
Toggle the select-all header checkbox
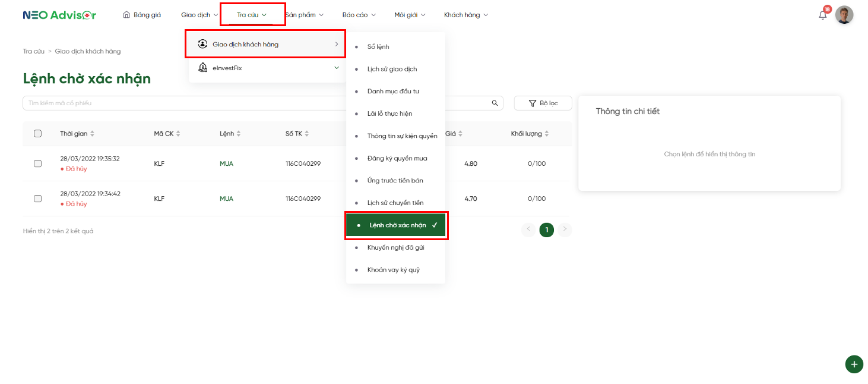click(38, 134)
